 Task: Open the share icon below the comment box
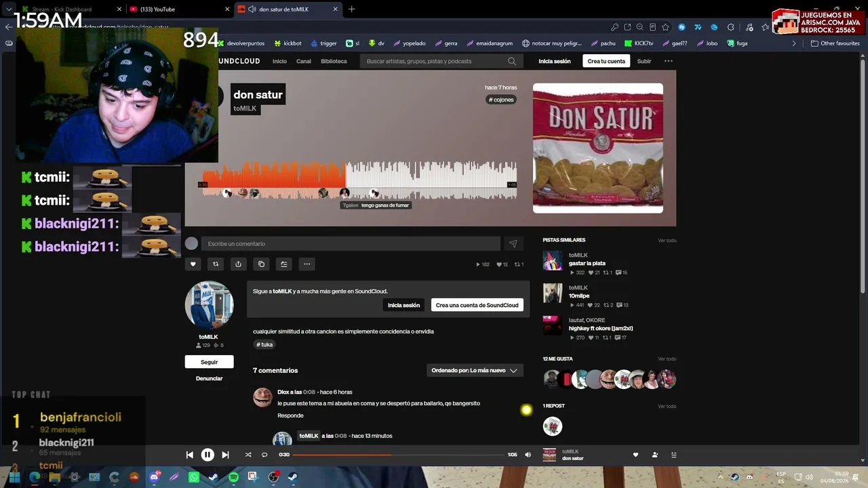(x=238, y=264)
